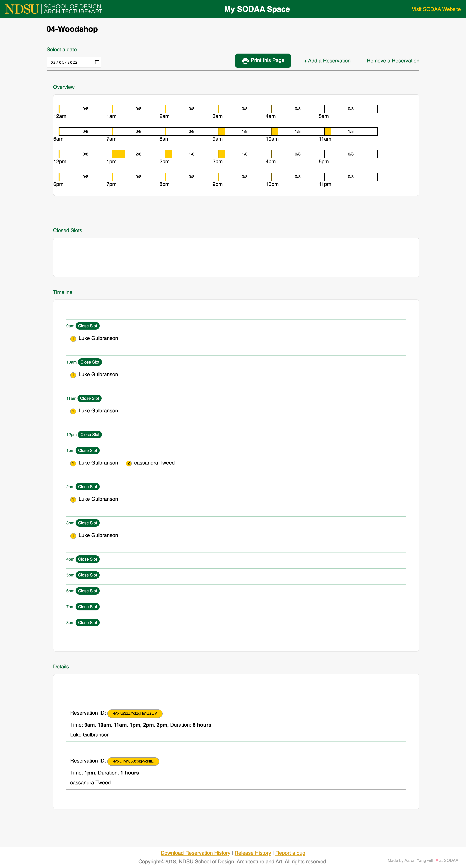Click badge 1 for Luke Gulbranson at 11am
This screenshot has width=466, height=868.
click(73, 411)
